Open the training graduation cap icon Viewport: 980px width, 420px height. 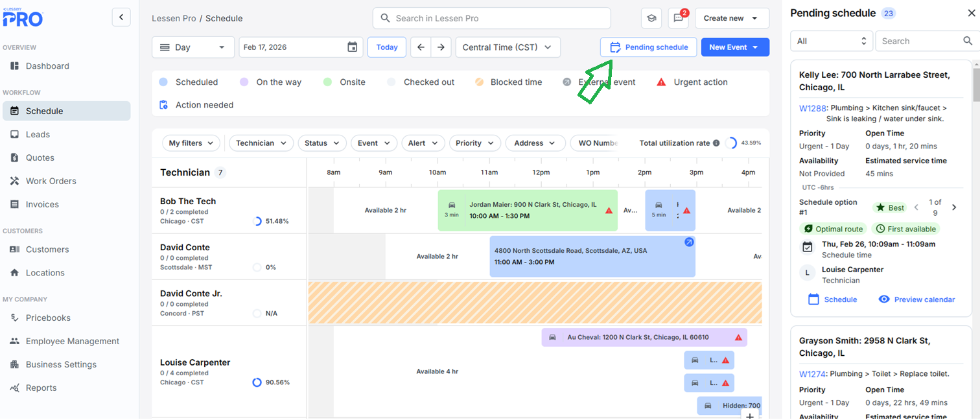(x=651, y=18)
